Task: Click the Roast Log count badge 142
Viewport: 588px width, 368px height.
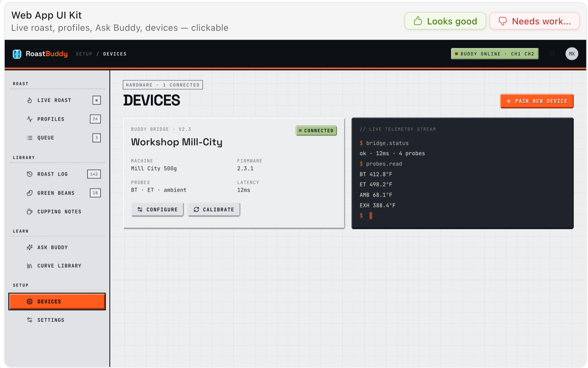Action: (94, 174)
